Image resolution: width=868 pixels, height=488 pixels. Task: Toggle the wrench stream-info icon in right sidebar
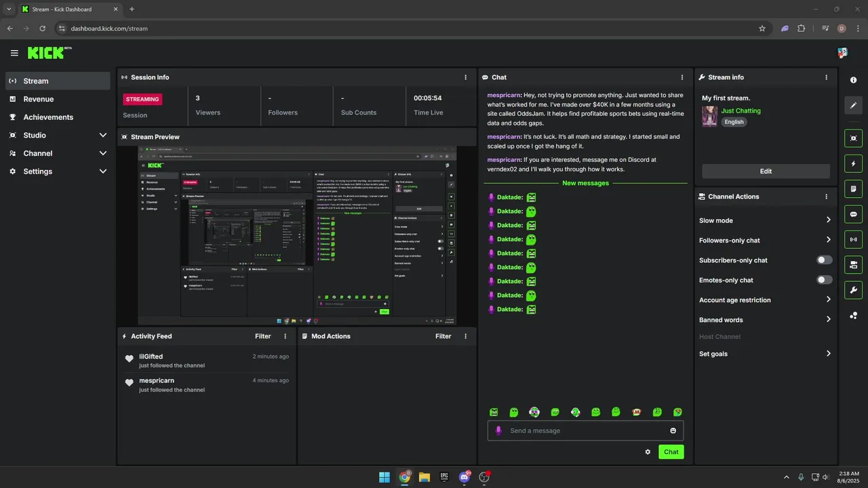(853, 290)
